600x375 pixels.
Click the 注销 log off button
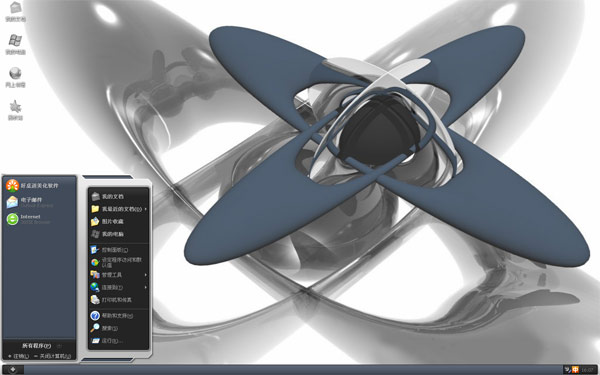[18, 356]
